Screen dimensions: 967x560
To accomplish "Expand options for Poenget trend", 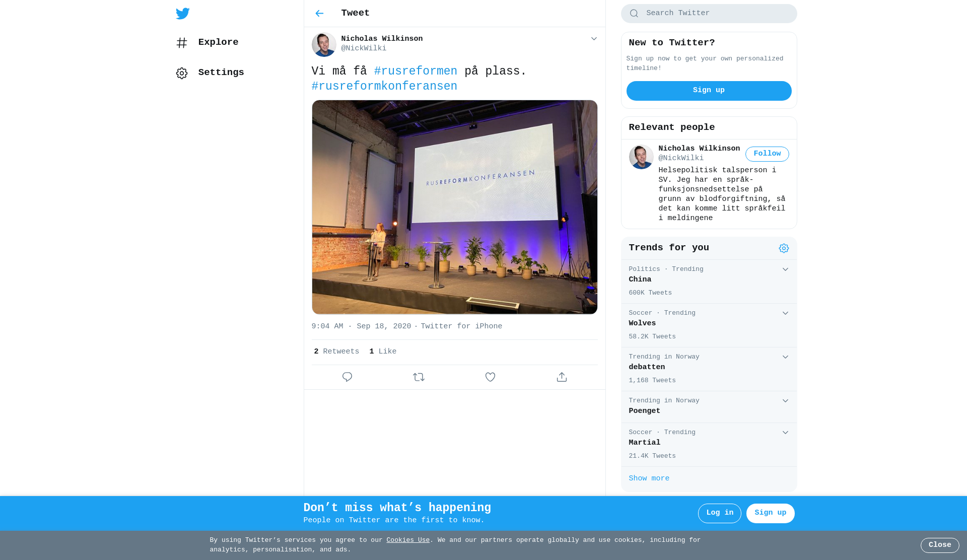I will [x=785, y=401].
